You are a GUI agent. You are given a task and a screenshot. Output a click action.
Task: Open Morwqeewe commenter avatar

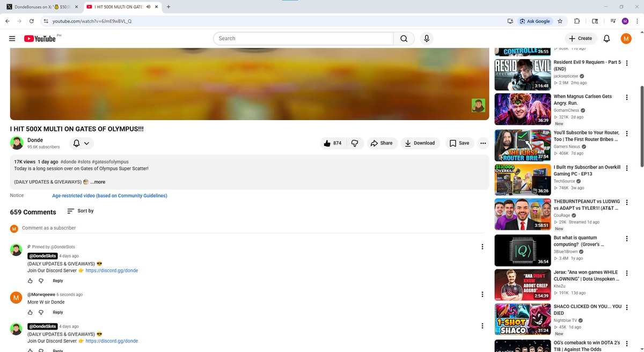(x=17, y=297)
